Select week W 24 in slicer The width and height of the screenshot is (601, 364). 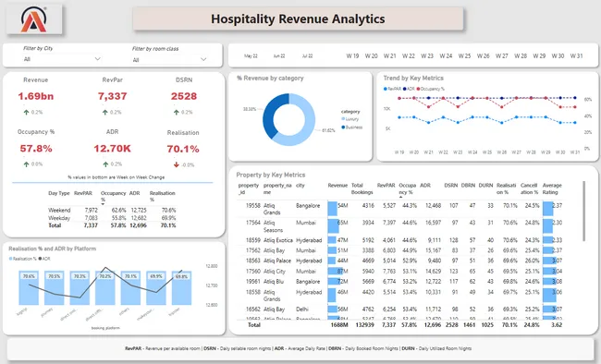446,56
